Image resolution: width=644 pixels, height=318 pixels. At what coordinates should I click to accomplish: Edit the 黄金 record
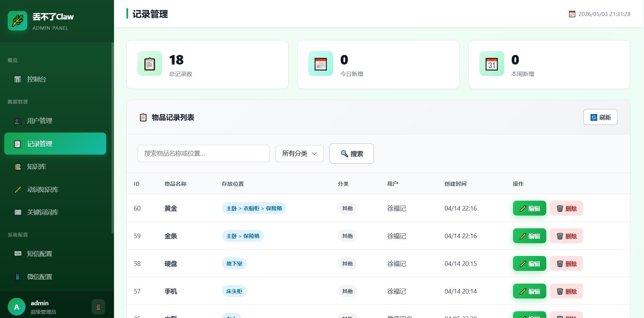point(530,208)
